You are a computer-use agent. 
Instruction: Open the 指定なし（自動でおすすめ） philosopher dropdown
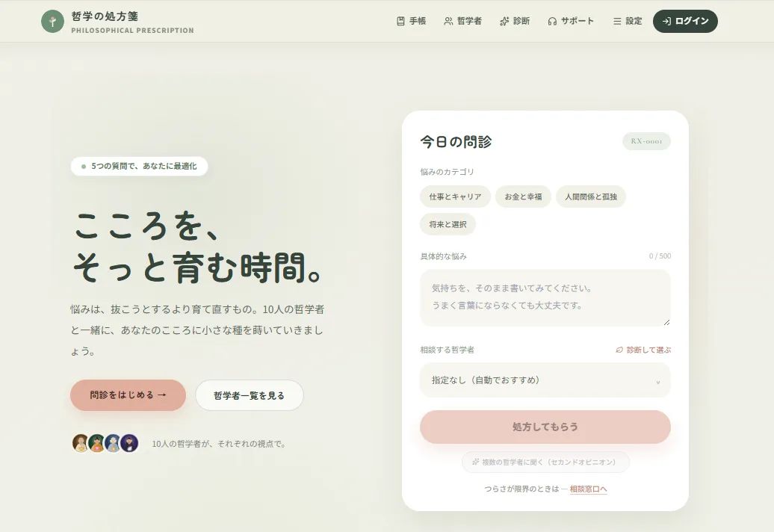coord(545,380)
